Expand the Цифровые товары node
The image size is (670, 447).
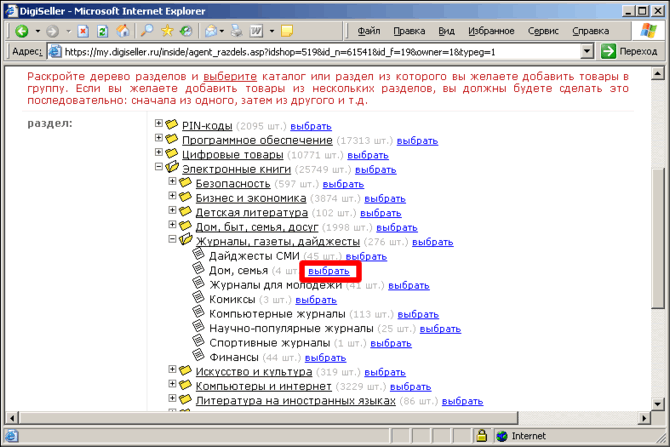159,152
